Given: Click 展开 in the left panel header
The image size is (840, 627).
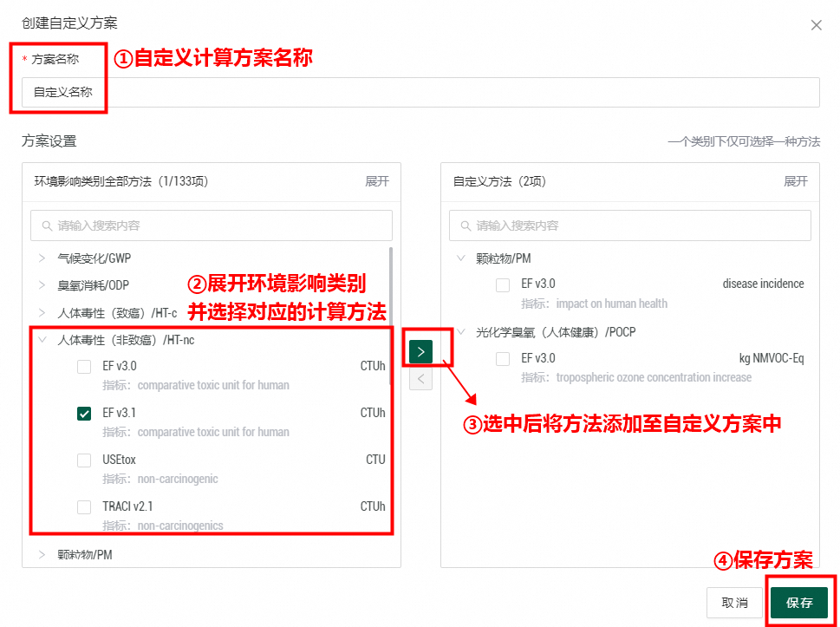Looking at the screenshot, I should [377, 181].
